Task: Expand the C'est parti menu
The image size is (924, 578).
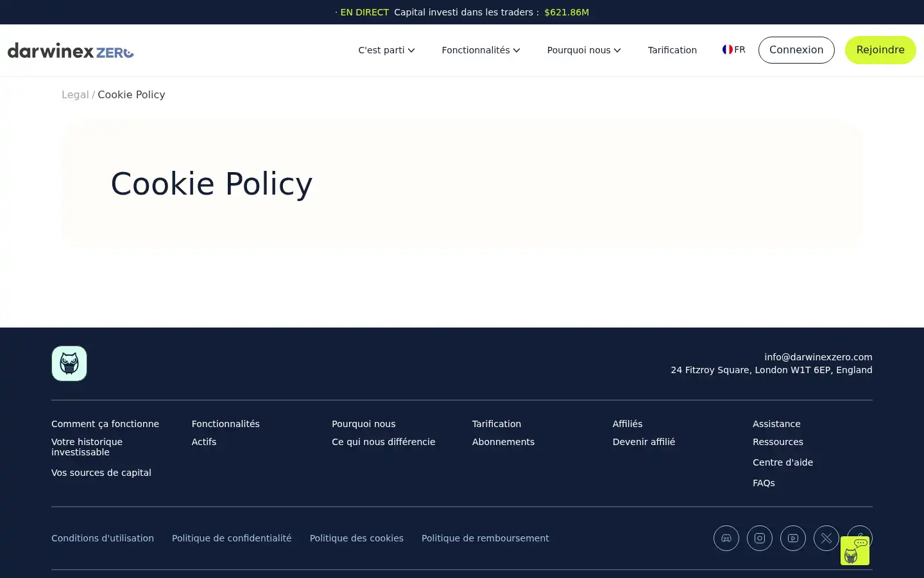Action: 386,50
